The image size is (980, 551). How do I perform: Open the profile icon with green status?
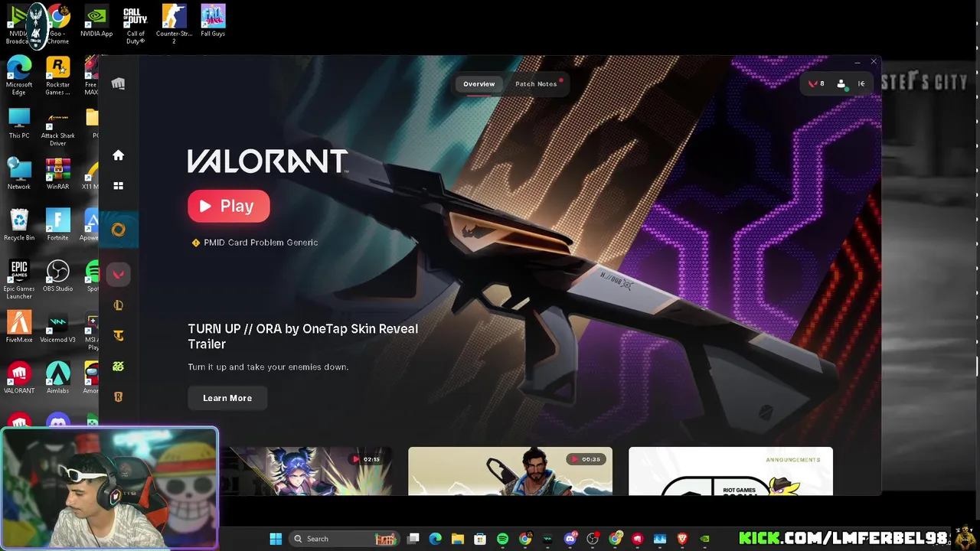click(841, 84)
